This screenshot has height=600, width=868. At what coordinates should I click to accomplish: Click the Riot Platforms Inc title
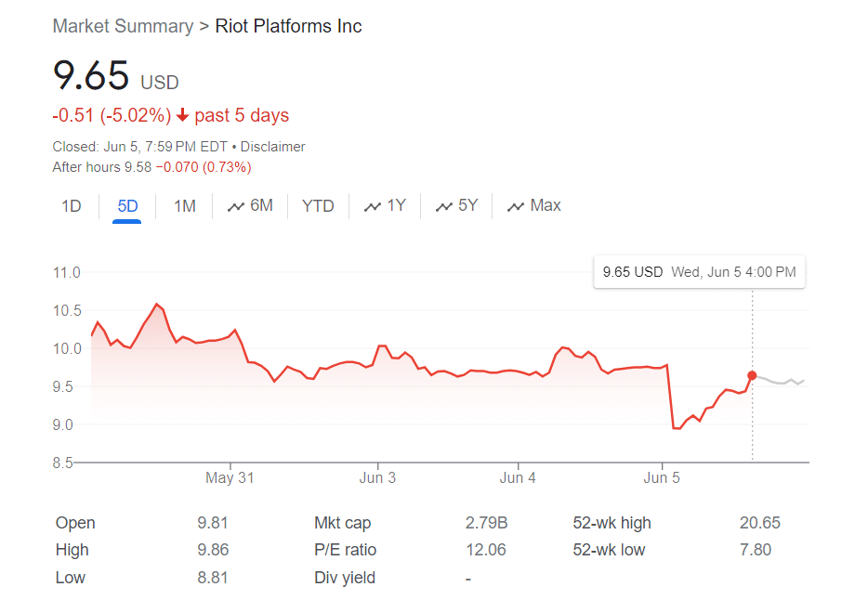[288, 26]
